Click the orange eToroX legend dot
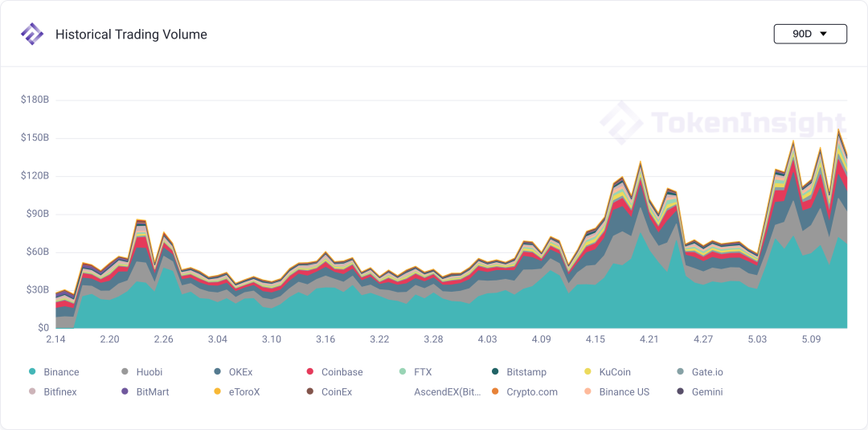The image size is (868, 430). tap(217, 391)
